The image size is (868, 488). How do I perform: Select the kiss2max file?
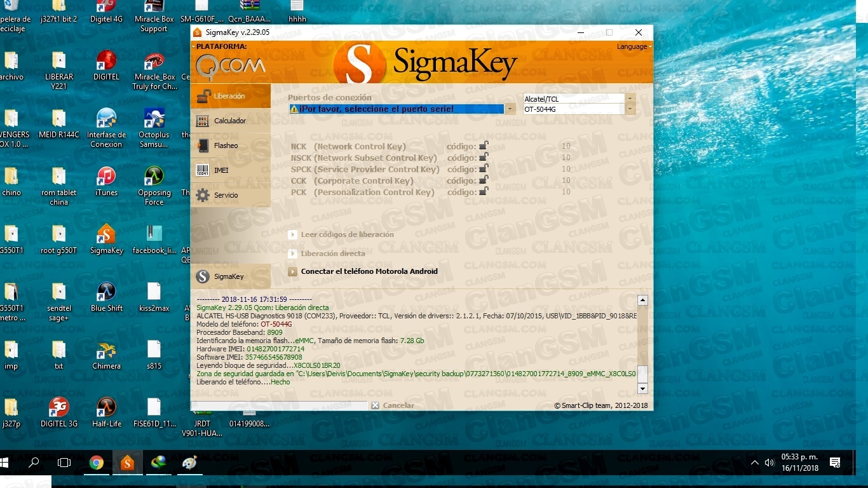[x=154, y=297]
